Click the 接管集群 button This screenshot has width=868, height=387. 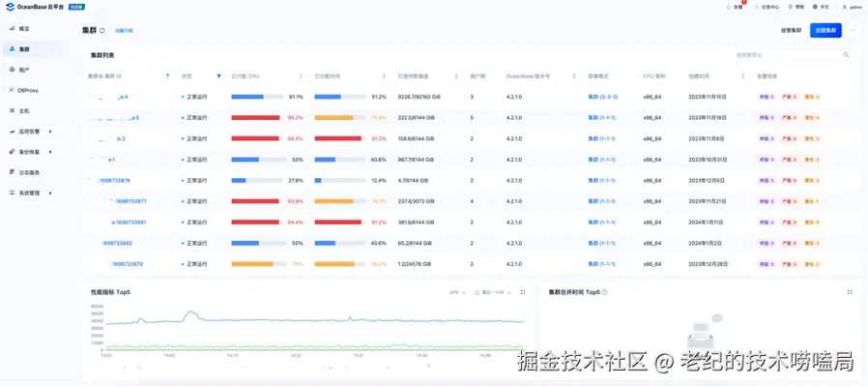click(791, 31)
